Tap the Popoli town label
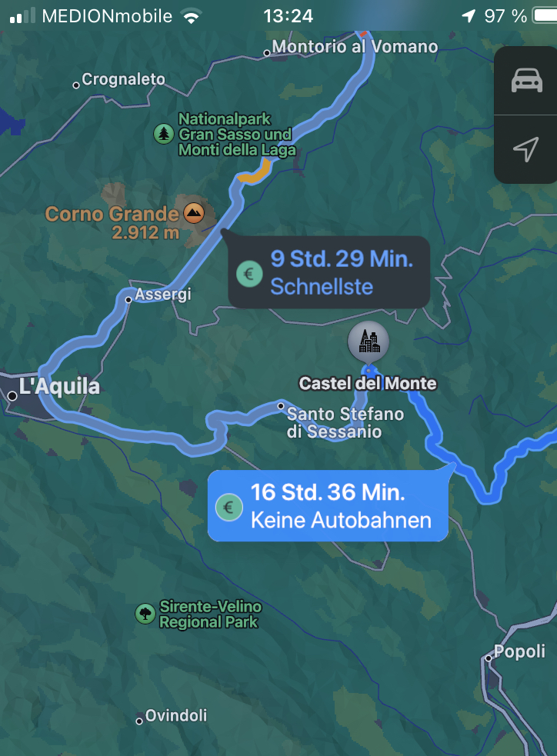The image size is (557, 756). (x=519, y=651)
